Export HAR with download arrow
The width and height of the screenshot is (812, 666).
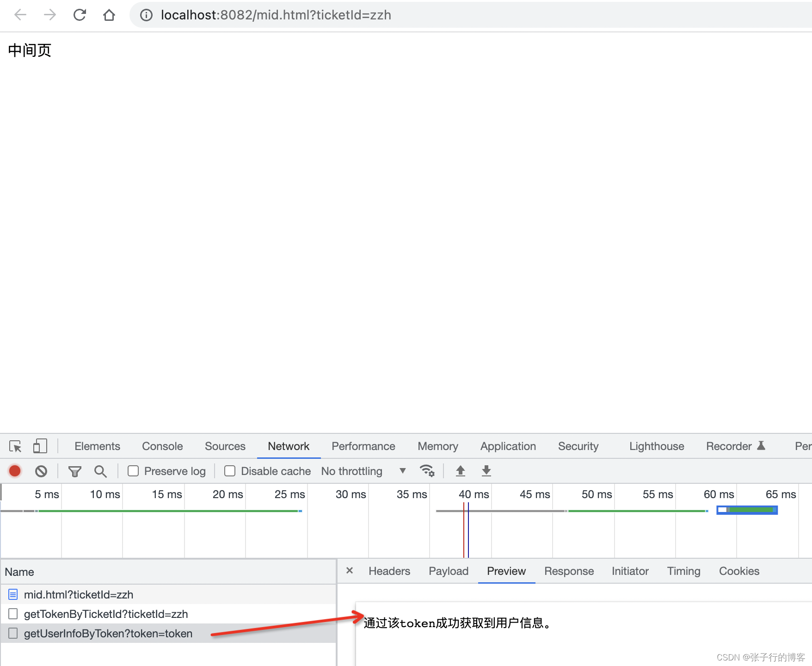(486, 471)
